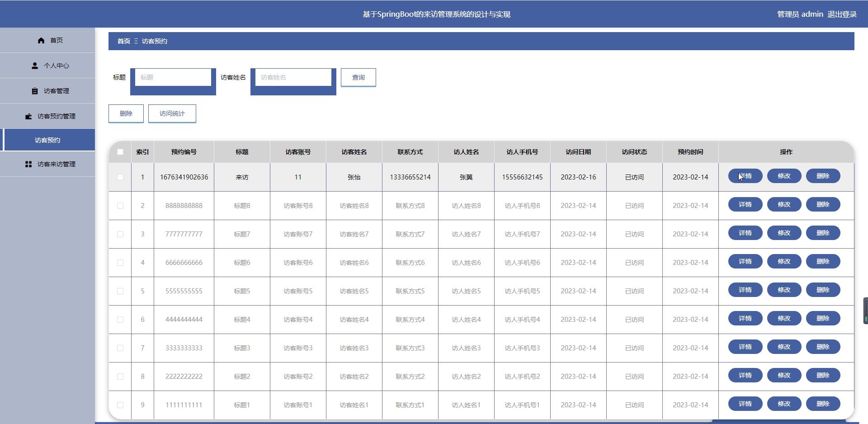View 详情 for row 标题2
Image resolution: width=868 pixels, height=424 pixels.
[745, 375]
